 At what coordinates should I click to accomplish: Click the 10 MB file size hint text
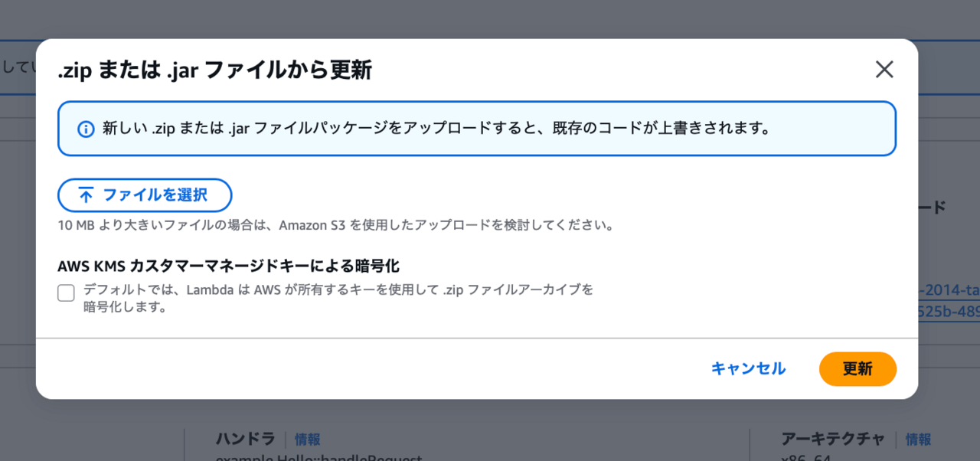pyautogui.click(x=336, y=225)
